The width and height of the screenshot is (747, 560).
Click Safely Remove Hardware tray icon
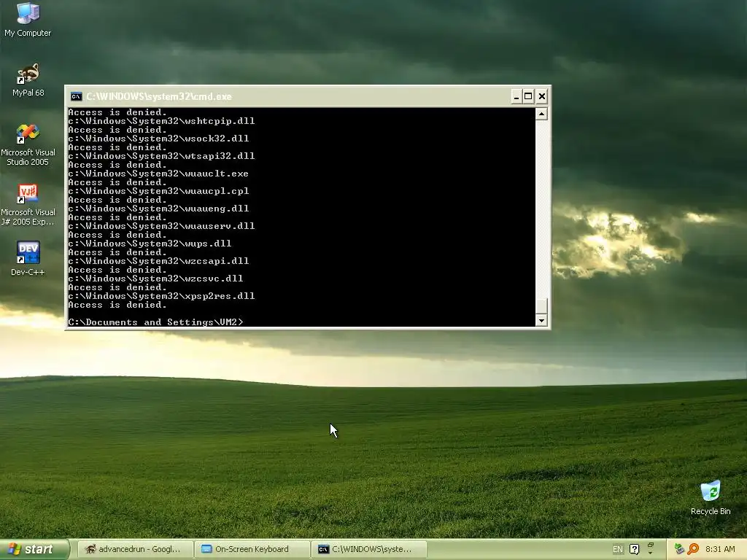[x=679, y=549]
